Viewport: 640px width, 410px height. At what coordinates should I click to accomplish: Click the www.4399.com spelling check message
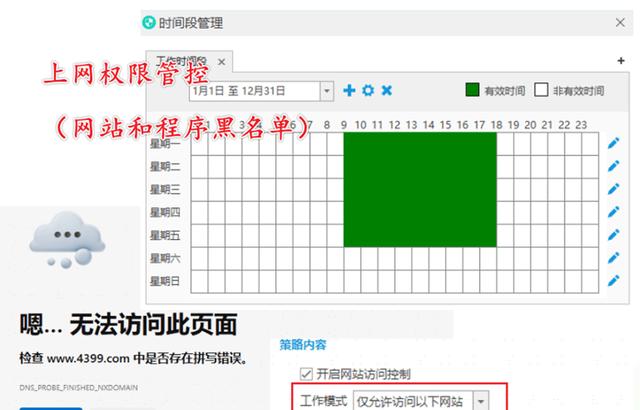click(133, 358)
